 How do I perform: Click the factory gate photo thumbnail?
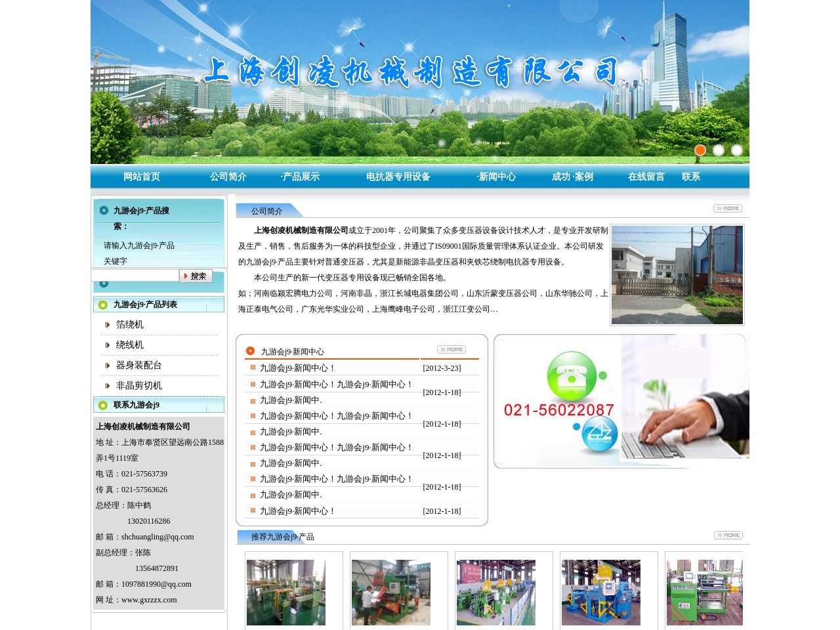(x=677, y=274)
